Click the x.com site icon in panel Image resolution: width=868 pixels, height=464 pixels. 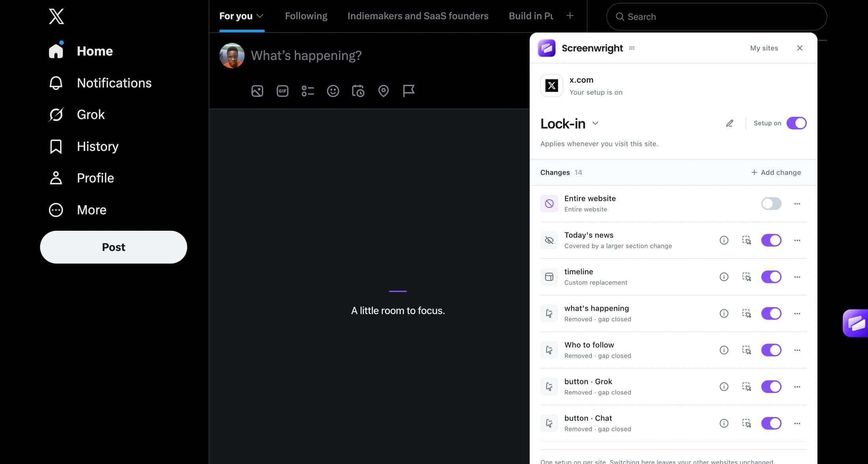[x=552, y=86]
